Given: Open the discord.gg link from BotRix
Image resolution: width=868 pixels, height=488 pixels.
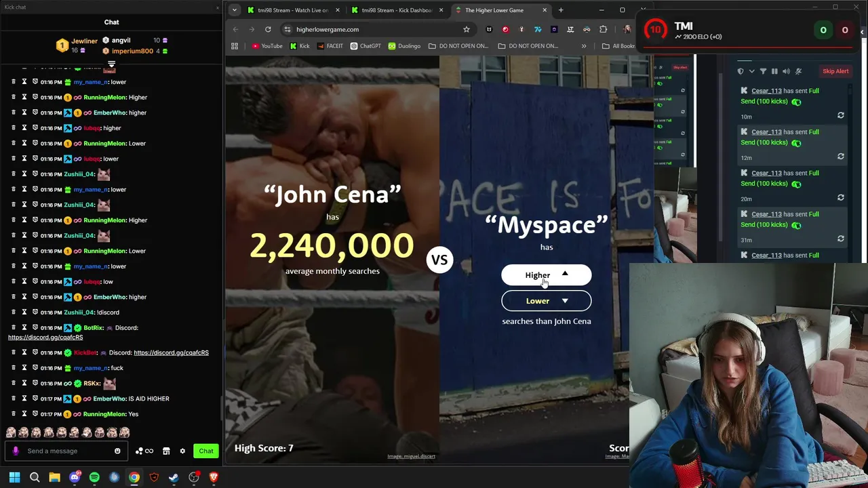Looking at the screenshot, I should 45,337.
